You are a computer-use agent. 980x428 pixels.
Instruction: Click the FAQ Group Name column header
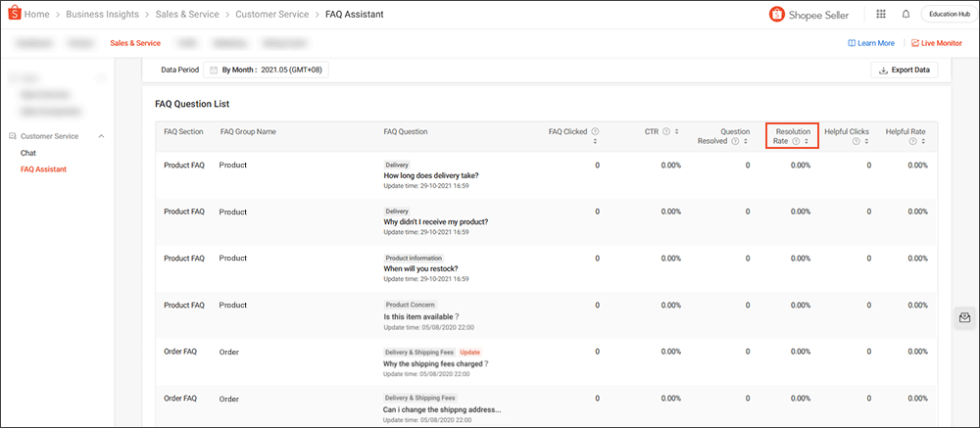(248, 132)
